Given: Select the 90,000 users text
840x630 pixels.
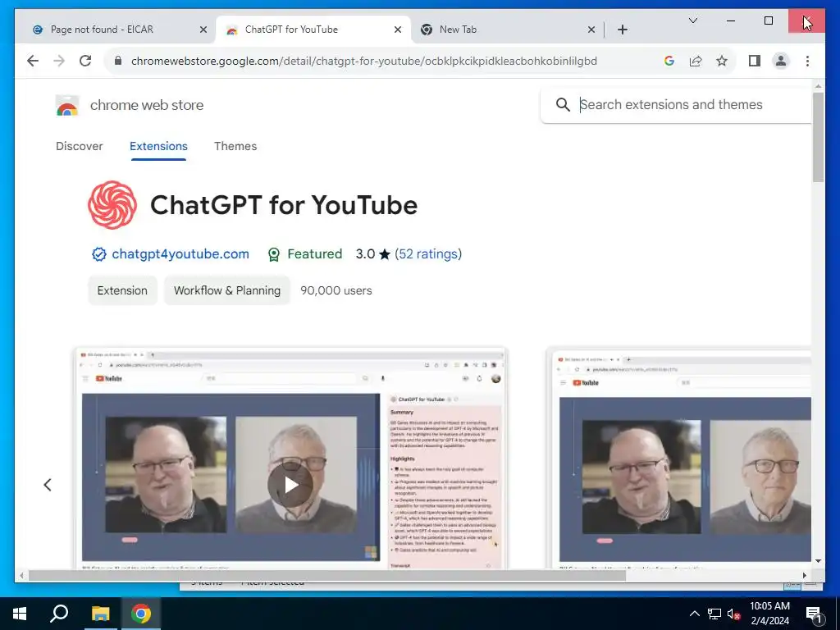Looking at the screenshot, I should tap(336, 290).
